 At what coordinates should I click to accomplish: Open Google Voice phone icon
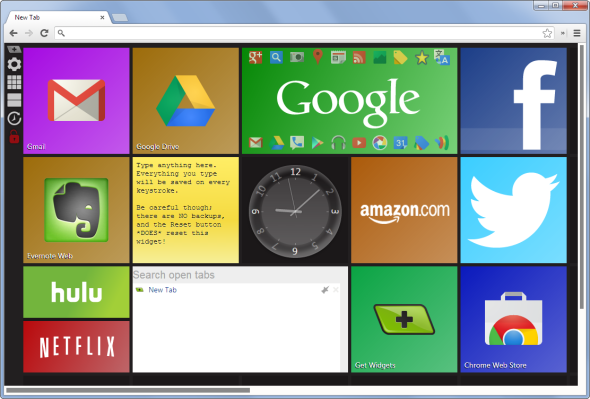pos(297,143)
